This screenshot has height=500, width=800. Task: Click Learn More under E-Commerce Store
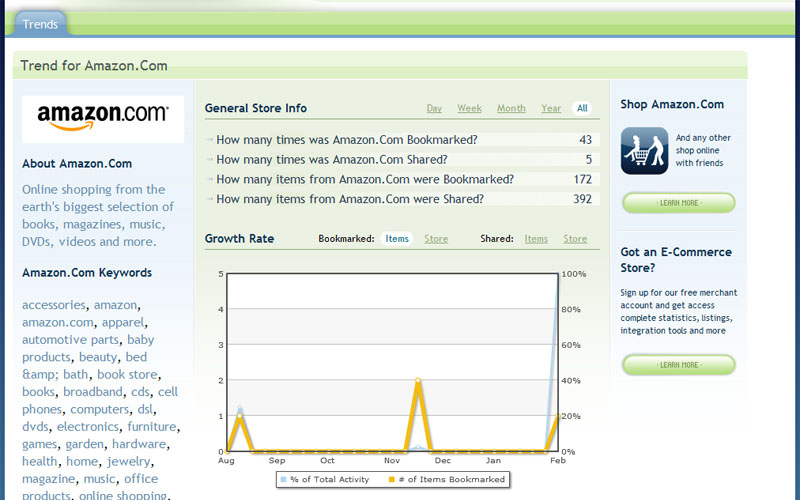(x=679, y=365)
